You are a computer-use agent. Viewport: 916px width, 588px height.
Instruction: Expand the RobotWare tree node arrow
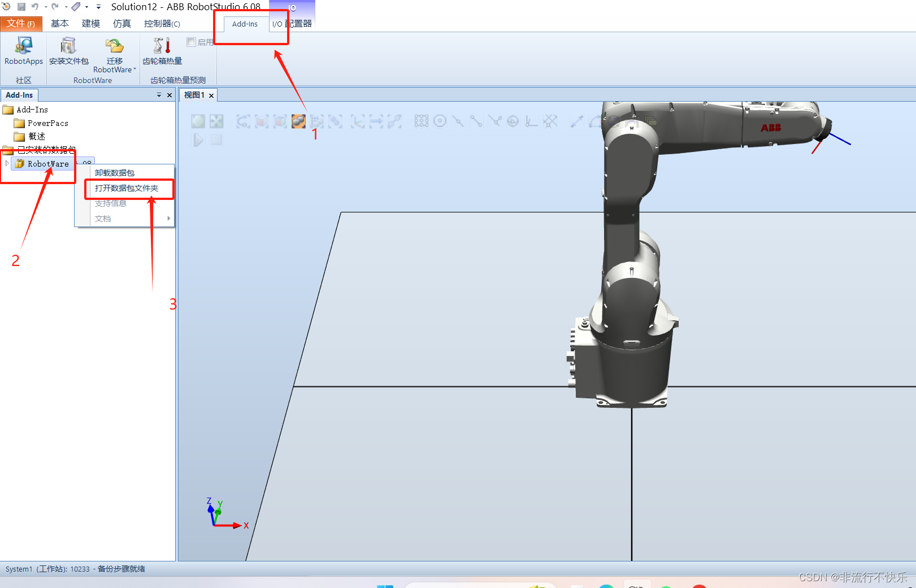[x=7, y=163]
